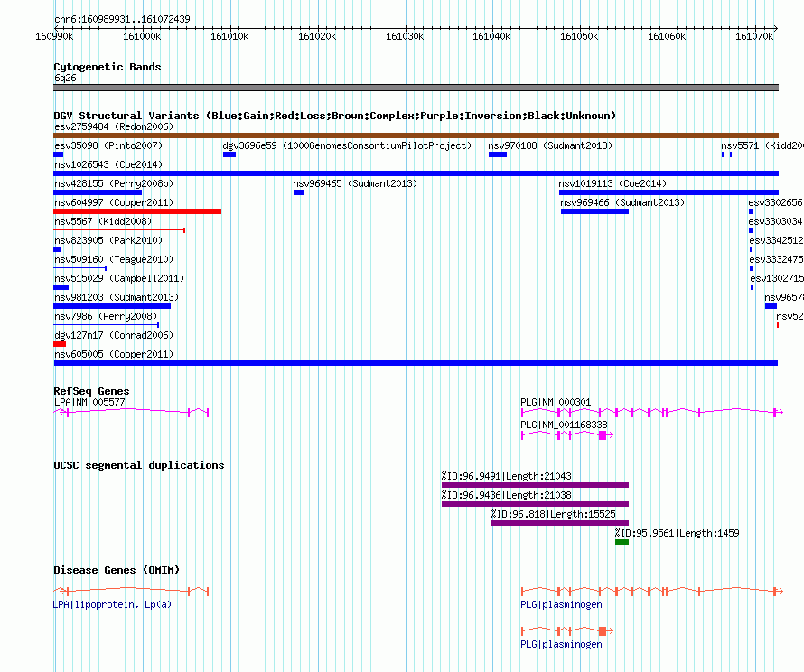Click the first PLG|plasminogen OMIM link
The width and height of the screenshot is (804, 672).
(x=562, y=605)
